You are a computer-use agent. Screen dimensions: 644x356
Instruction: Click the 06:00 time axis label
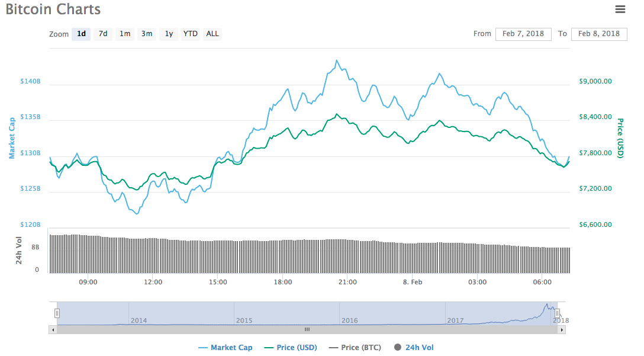(x=542, y=282)
